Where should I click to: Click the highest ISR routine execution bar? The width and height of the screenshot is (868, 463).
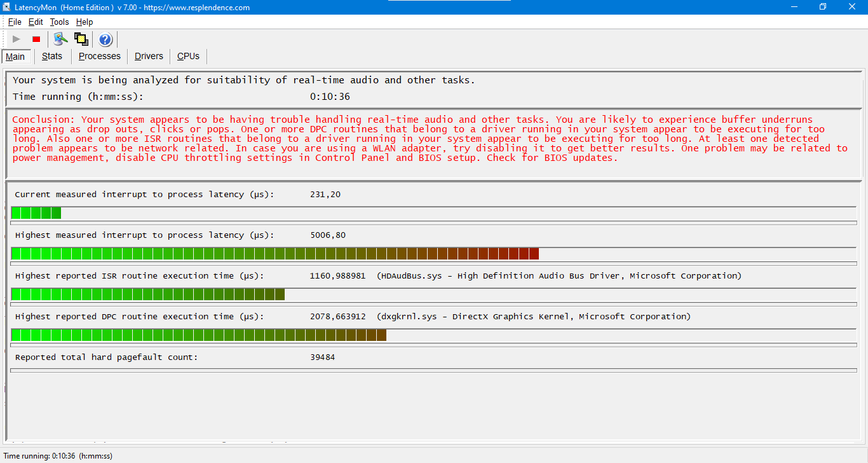148,294
